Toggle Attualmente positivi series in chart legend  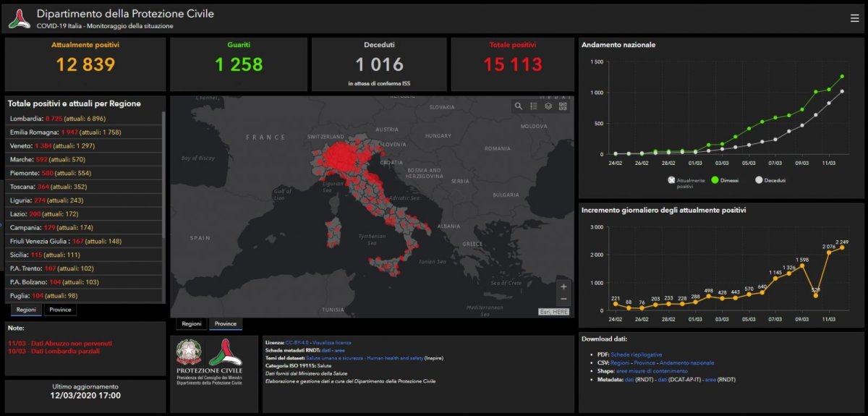click(x=671, y=180)
